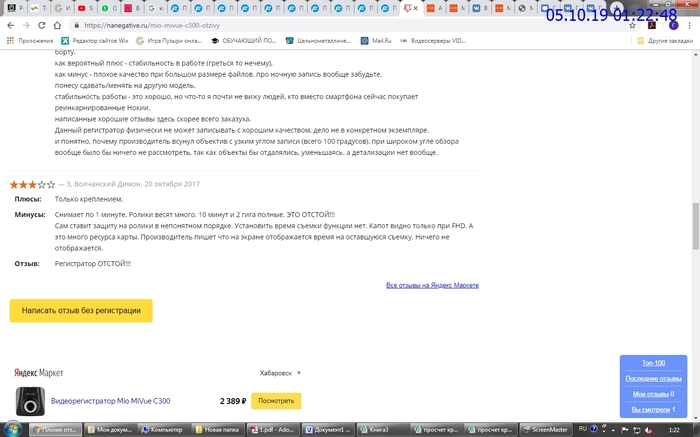This screenshot has width=700, height=437.
Task: Switch to Книга3 taskbar window
Action: pyautogui.click(x=383, y=429)
